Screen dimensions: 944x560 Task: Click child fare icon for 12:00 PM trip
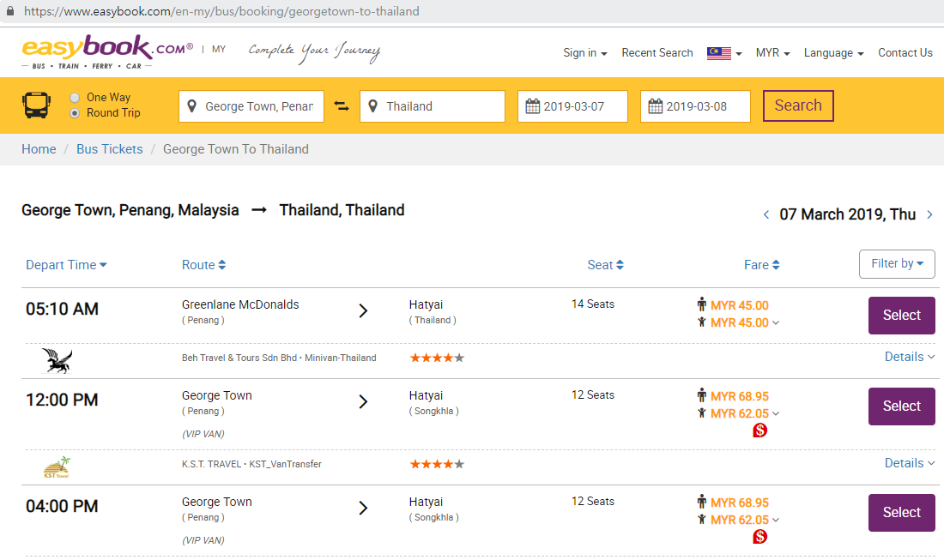701,413
